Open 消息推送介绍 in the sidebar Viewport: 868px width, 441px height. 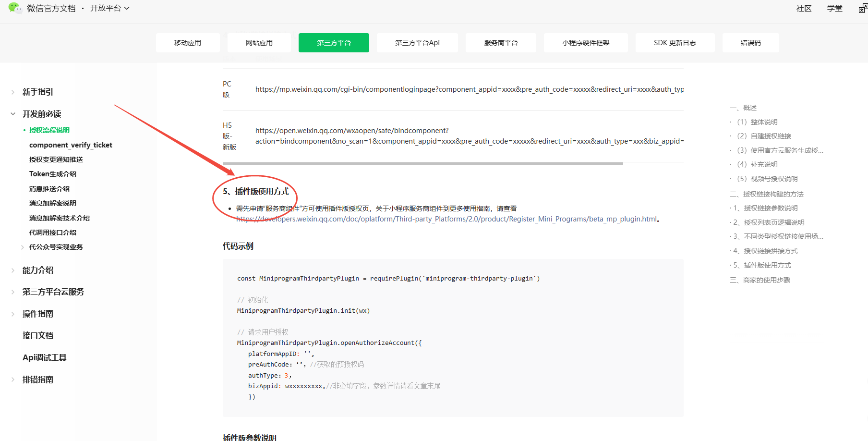point(49,189)
